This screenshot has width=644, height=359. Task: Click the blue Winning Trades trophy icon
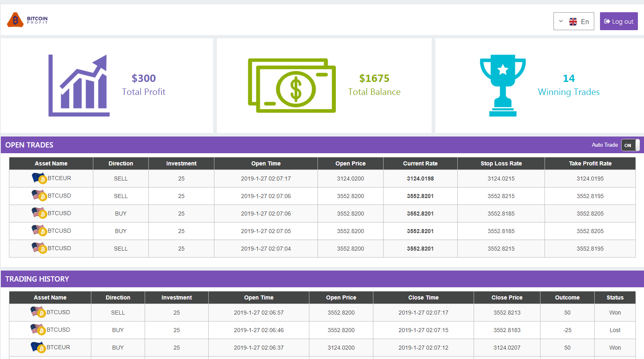[503, 86]
